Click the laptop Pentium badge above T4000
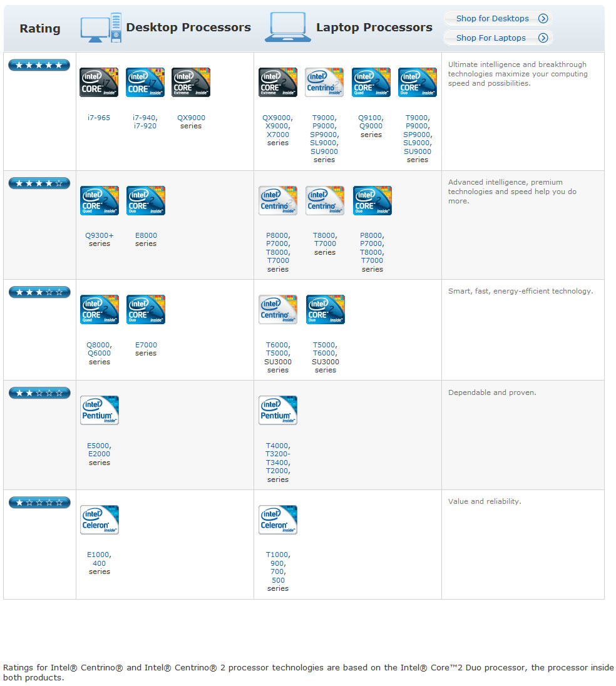The width and height of the screenshot is (616, 686). 278,410
